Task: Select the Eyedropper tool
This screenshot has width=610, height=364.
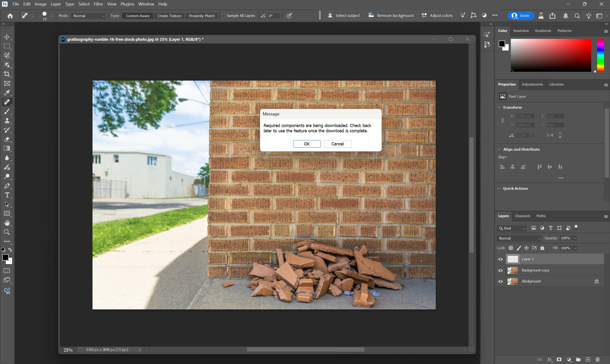Action: (7, 93)
